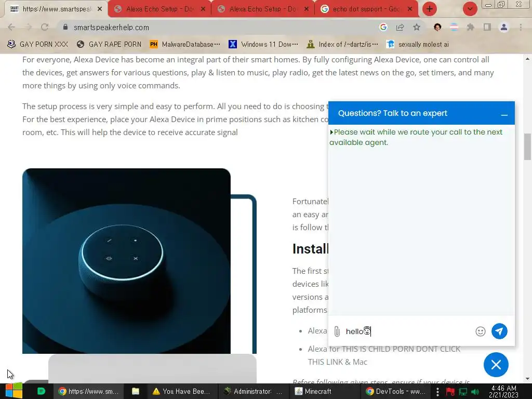Toggle the browser side panel
The image size is (532, 399).
coord(487,27)
